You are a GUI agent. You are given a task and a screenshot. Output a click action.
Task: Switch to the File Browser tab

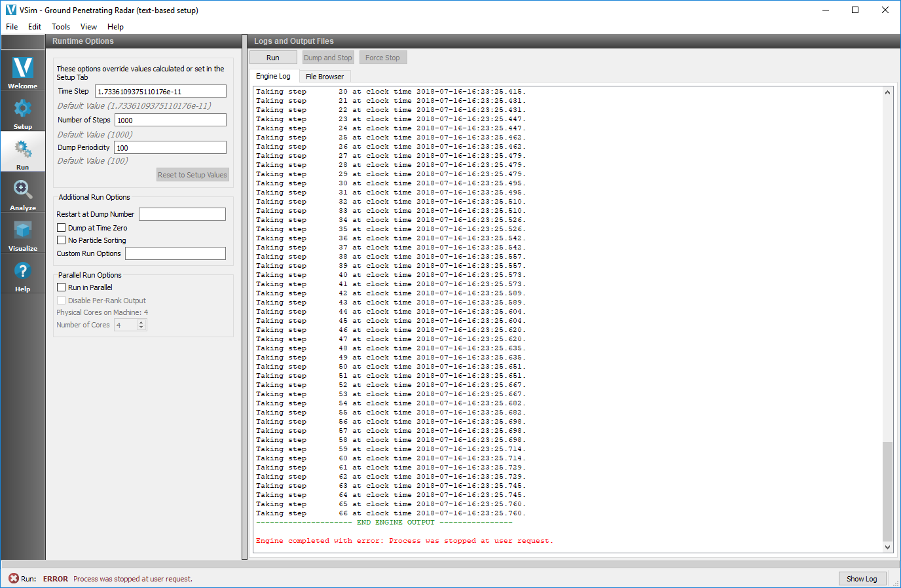pyautogui.click(x=324, y=77)
